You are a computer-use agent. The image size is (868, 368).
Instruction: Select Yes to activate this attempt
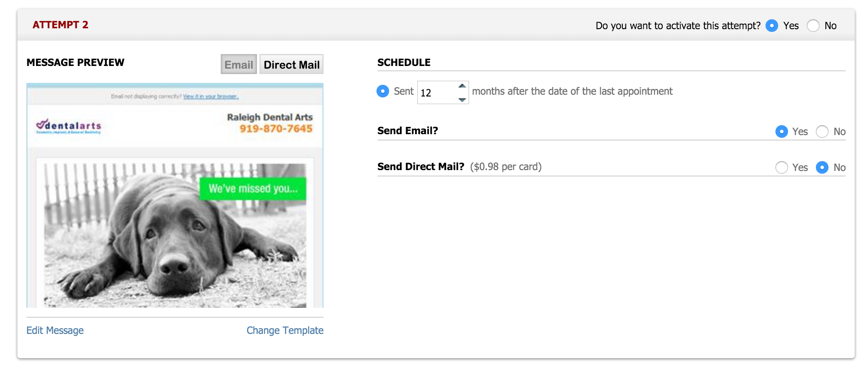pyautogui.click(x=771, y=26)
